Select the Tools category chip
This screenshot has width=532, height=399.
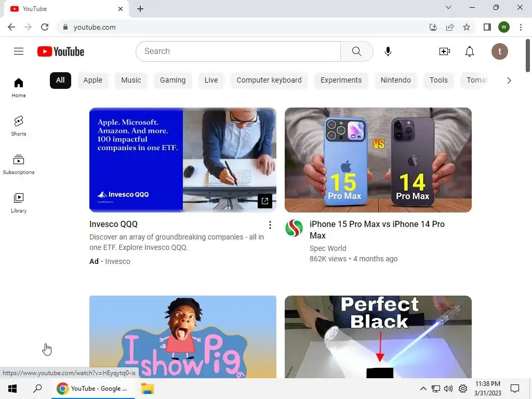438,81
